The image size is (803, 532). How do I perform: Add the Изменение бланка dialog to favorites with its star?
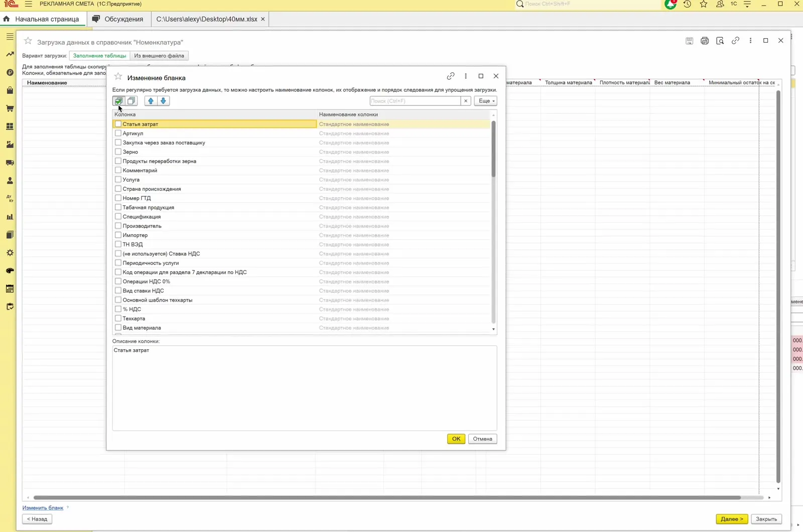tap(118, 77)
